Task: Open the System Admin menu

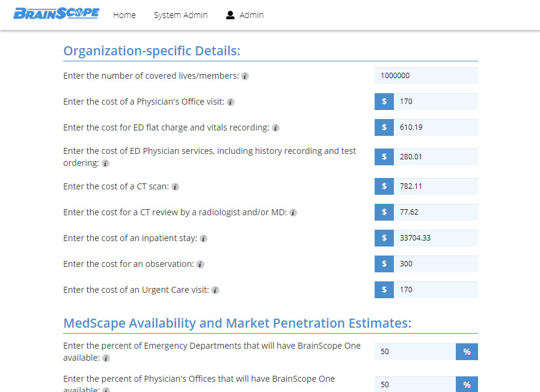Action: coord(181,15)
